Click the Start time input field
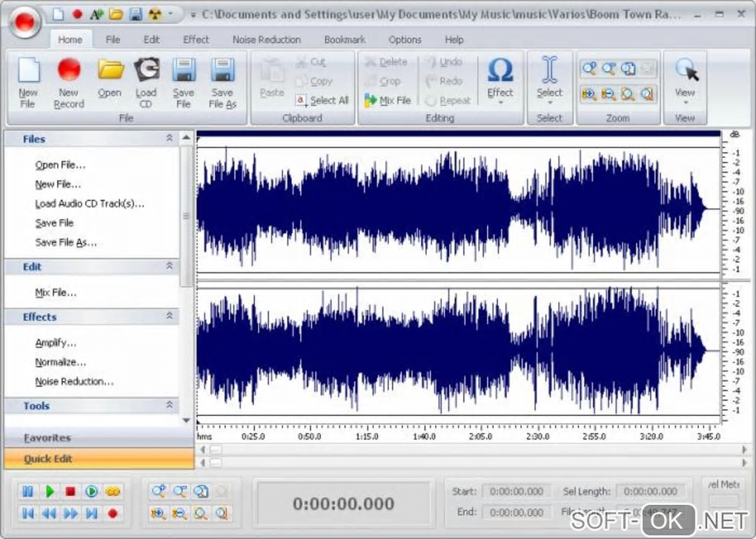Viewport: 756px width, 539px height. point(516,491)
